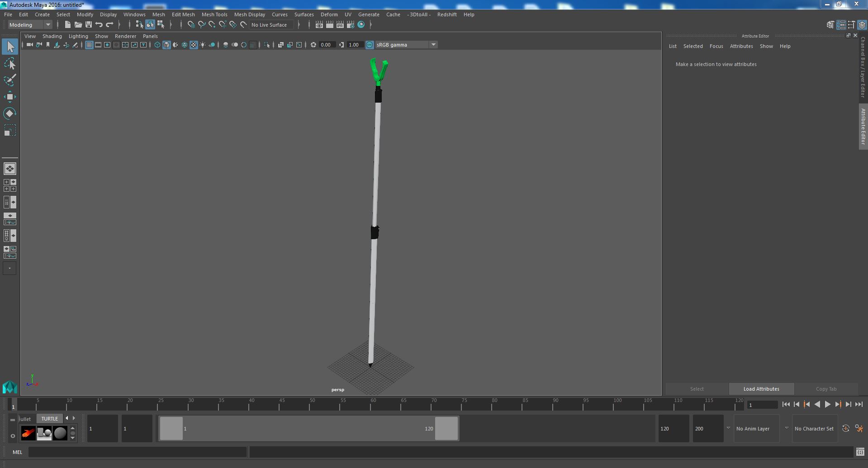This screenshot has height=468, width=868.
Task: Toggle auto keyframe button
Action: tap(845, 428)
